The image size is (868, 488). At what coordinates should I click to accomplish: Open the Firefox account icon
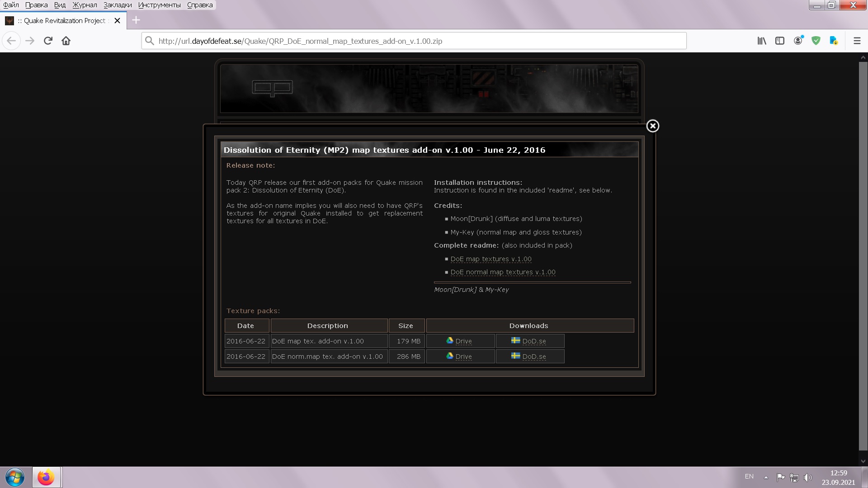click(x=798, y=41)
